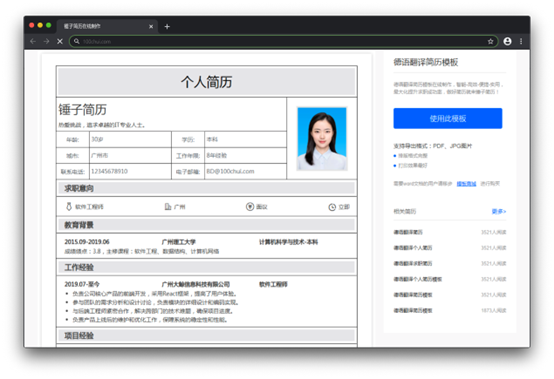Click the phone number 12345678910 cell

pos(130,171)
